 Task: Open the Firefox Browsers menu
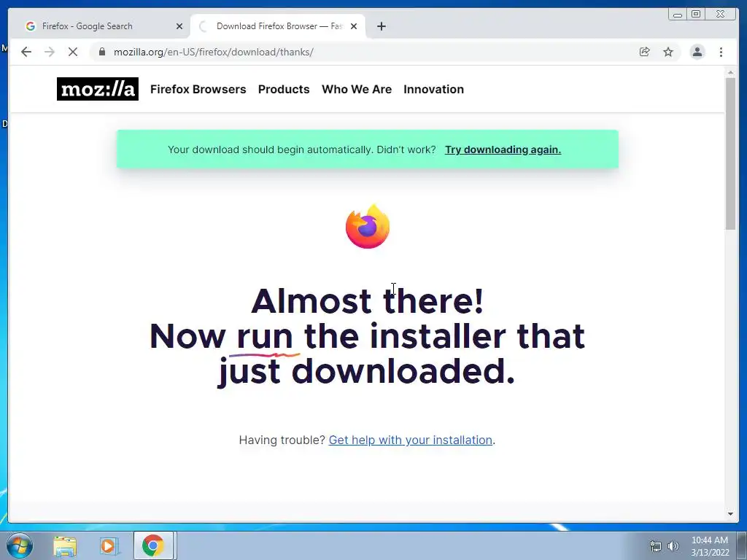[x=198, y=89]
